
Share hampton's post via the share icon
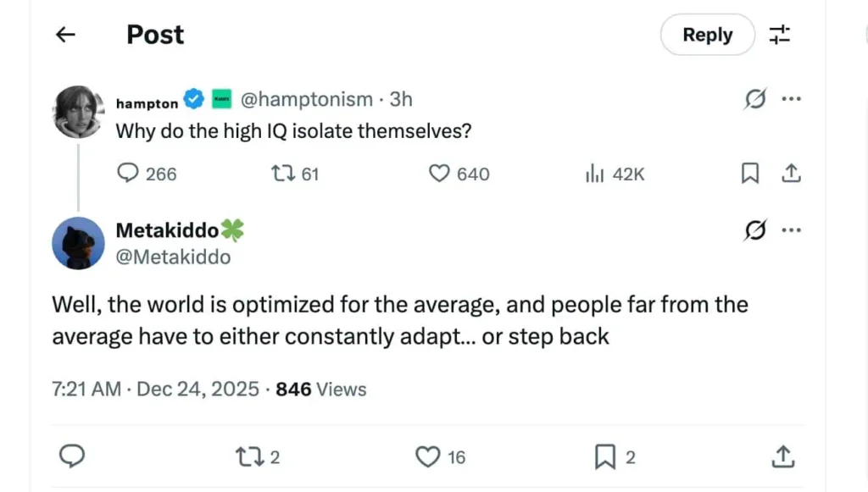coord(791,173)
